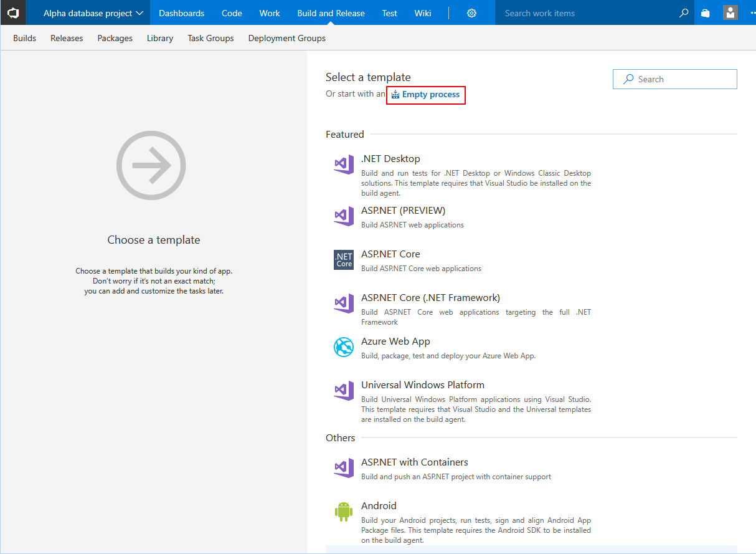756x554 pixels.
Task: Open the settings gear in top bar
Action: 471,13
